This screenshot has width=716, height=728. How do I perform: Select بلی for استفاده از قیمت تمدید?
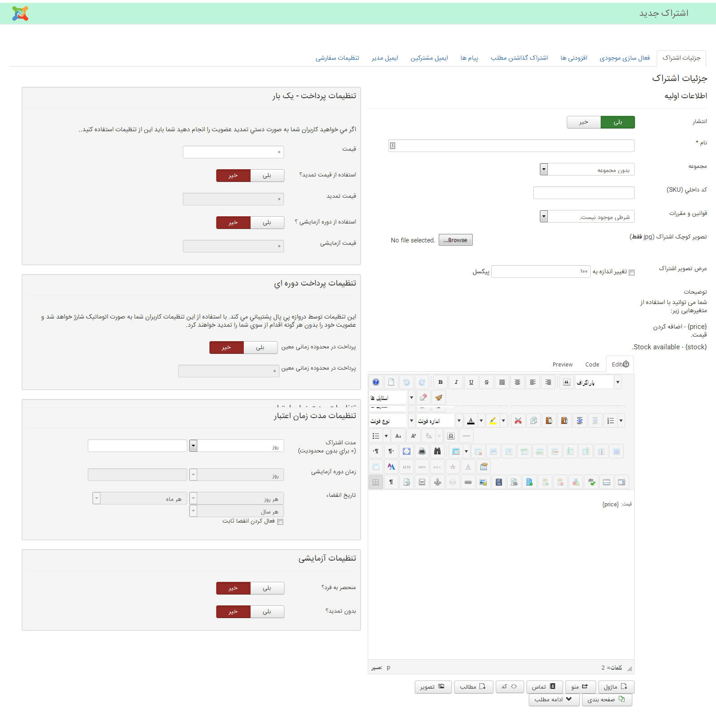[267, 176]
